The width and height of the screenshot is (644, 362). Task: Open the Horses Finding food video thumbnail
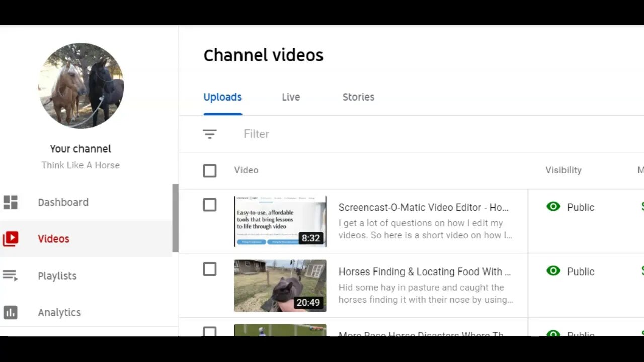pos(280,286)
